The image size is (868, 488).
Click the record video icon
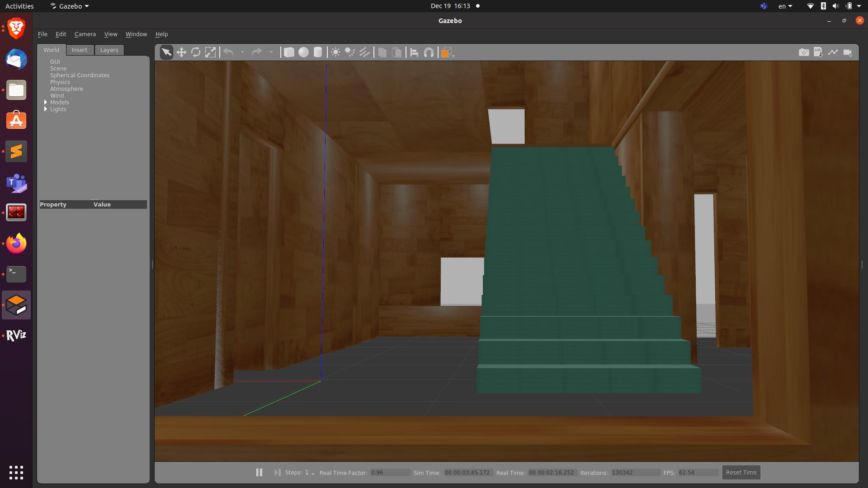848,52
